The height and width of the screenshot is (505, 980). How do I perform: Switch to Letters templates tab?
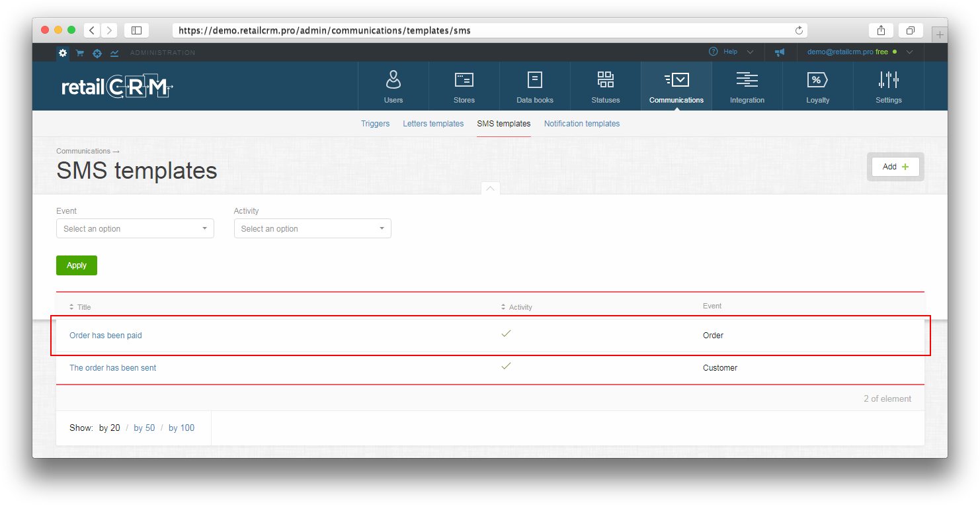433,124
